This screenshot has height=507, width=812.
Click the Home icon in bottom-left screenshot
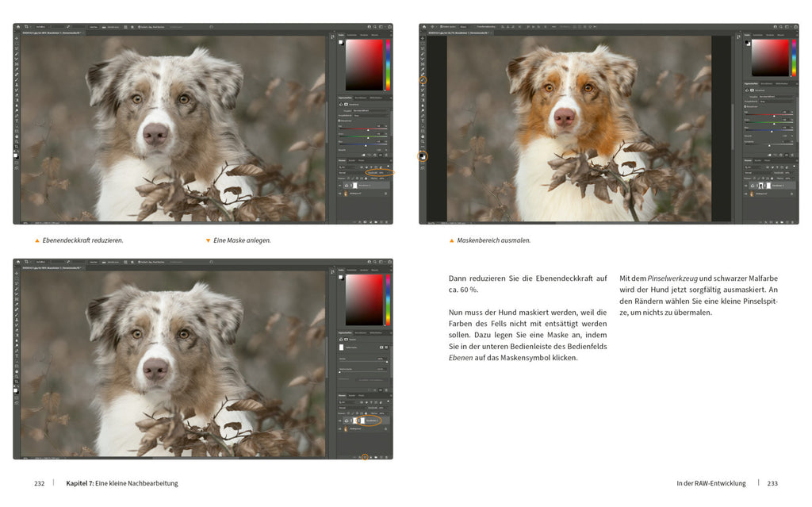pos(17,262)
